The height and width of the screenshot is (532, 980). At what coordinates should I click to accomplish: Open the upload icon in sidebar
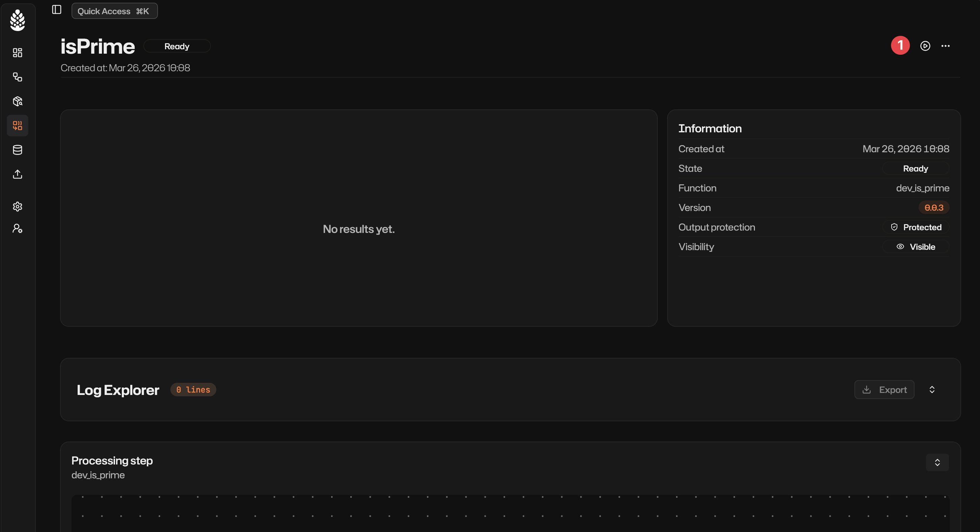(x=18, y=174)
